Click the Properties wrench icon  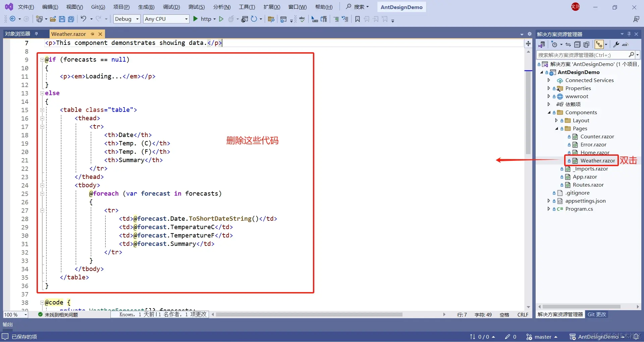[x=616, y=45]
